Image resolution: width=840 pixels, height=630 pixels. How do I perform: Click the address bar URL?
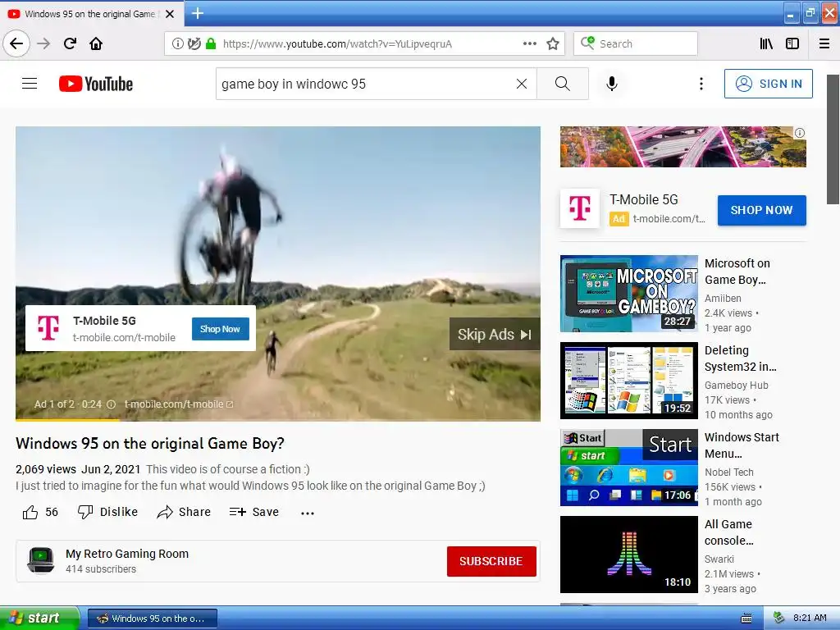pos(337,44)
